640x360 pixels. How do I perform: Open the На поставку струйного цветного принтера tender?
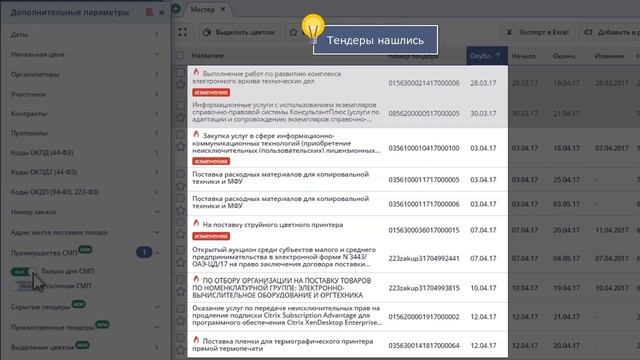[x=273, y=224]
